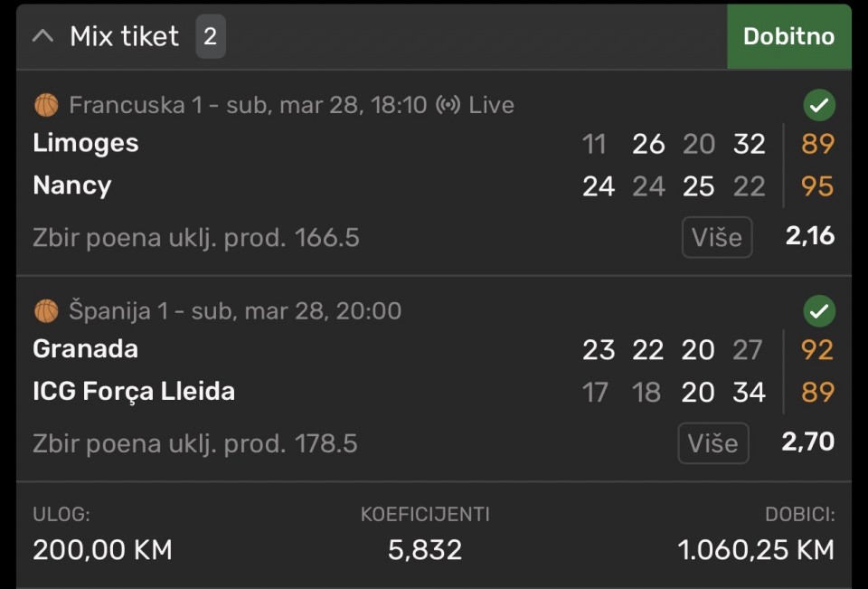Collapse the Mix tiket section chevron
Viewport: 868px width, 589px height.
click(x=43, y=36)
